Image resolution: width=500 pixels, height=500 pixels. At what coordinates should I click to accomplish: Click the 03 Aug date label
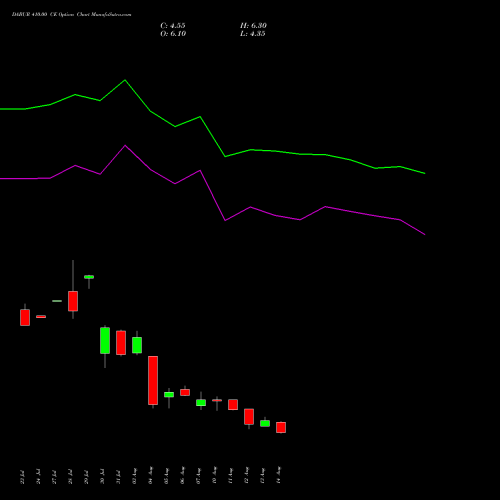[x=134, y=476]
